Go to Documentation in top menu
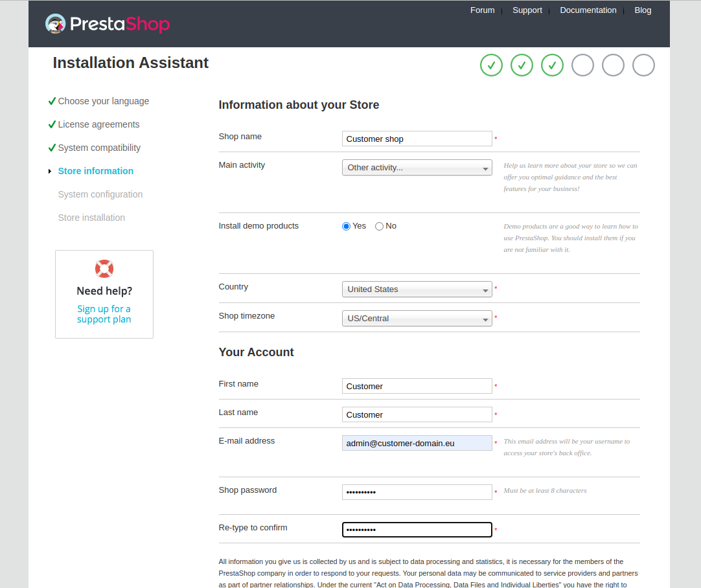701x588 pixels. pyautogui.click(x=588, y=10)
